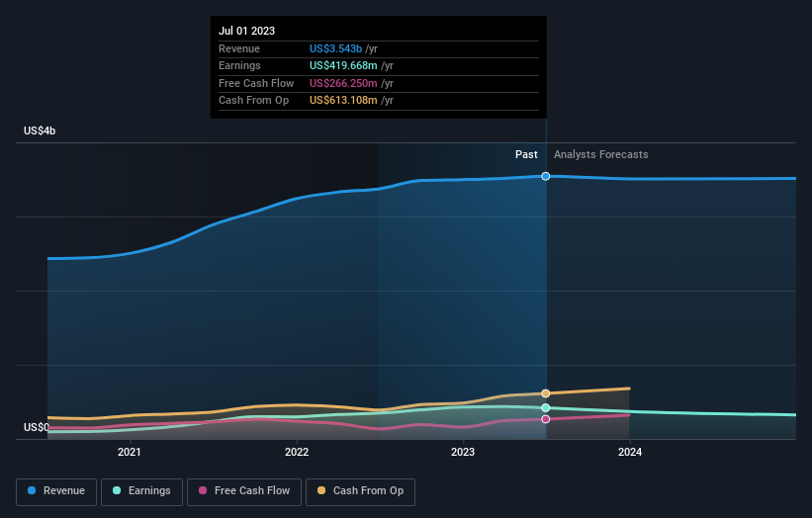Click the US$3.543b revenue value
This screenshot has width=812, height=518.
click(x=335, y=48)
